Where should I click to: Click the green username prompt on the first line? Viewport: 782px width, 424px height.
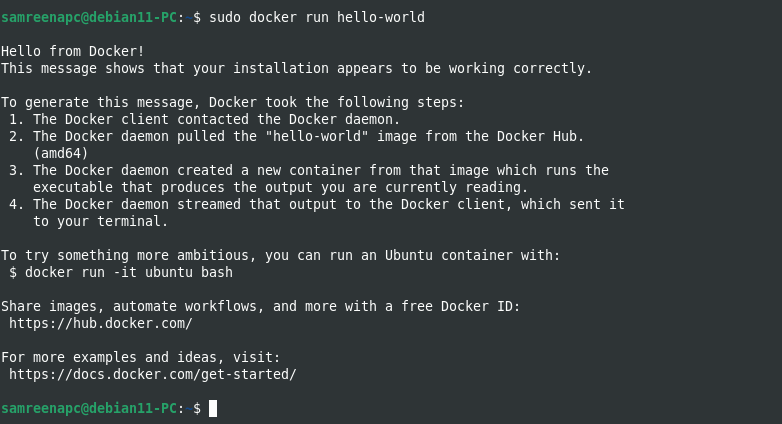89,18
